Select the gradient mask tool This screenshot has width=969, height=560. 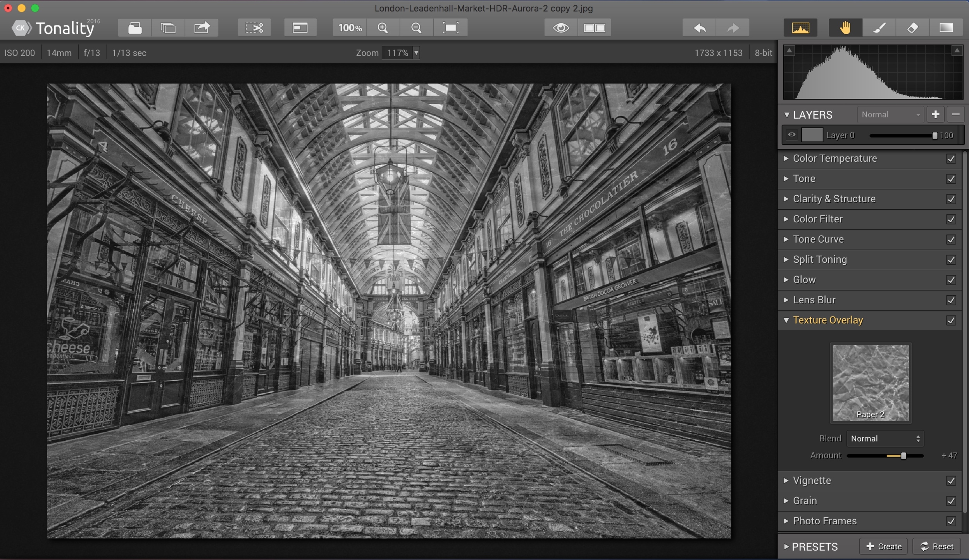tap(946, 28)
